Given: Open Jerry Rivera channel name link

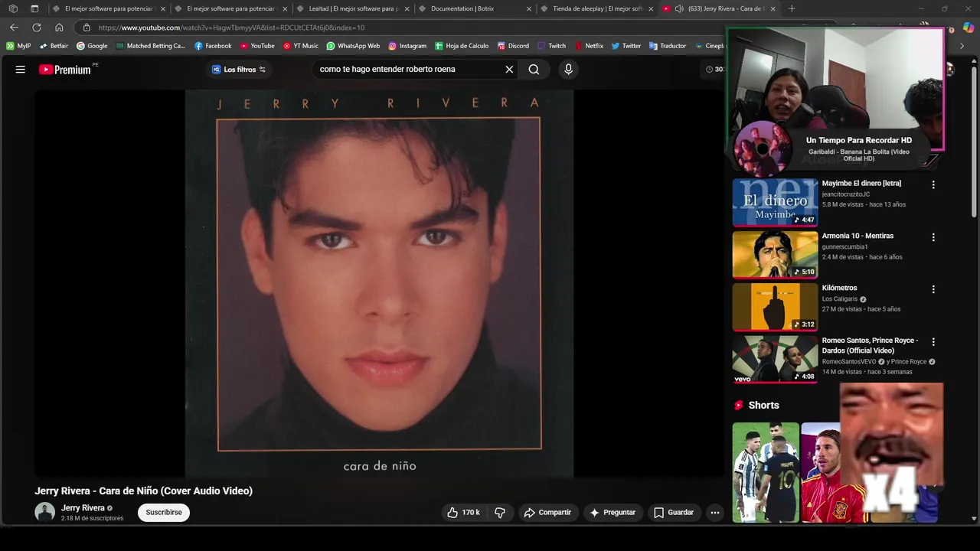Looking at the screenshot, I should (83, 508).
